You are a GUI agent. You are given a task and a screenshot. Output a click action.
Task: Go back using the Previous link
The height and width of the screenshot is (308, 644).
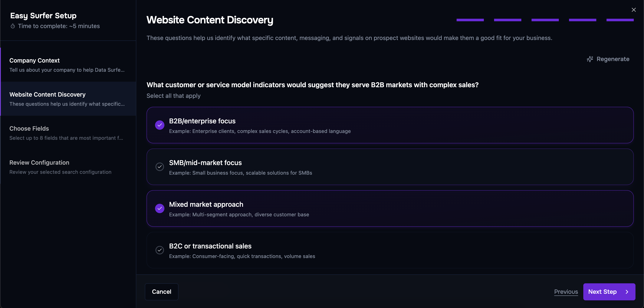point(566,292)
